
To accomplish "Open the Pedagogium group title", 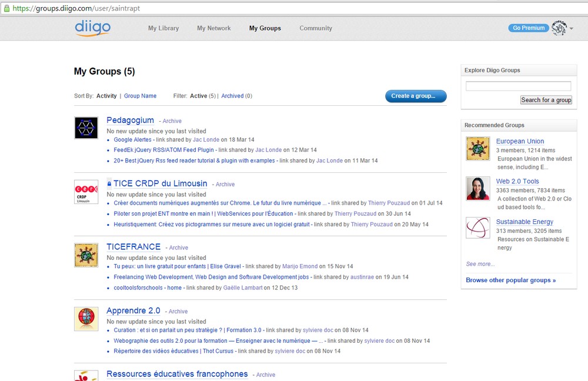I will (x=130, y=120).
